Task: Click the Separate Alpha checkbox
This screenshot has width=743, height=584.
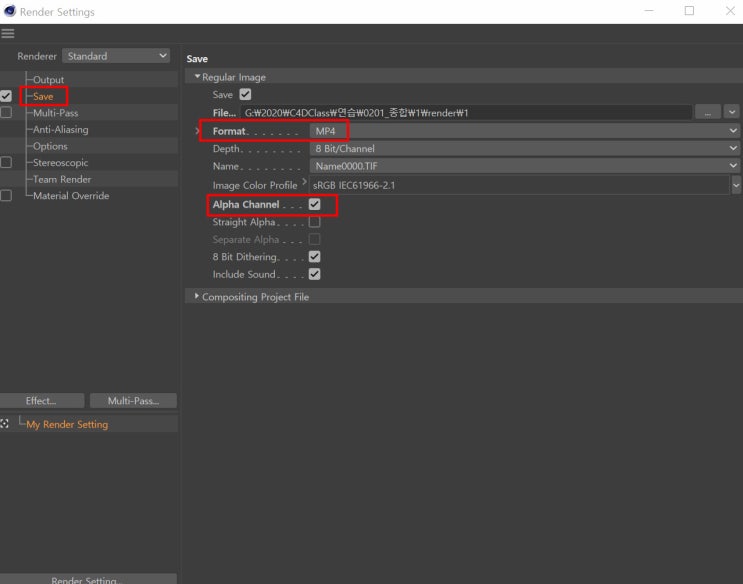Action: coord(314,239)
